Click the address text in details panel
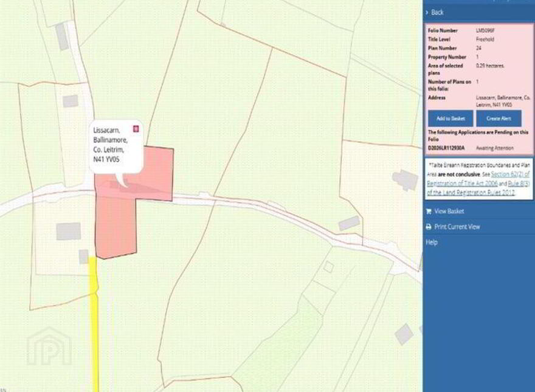This screenshot has height=392, width=535. tap(503, 101)
